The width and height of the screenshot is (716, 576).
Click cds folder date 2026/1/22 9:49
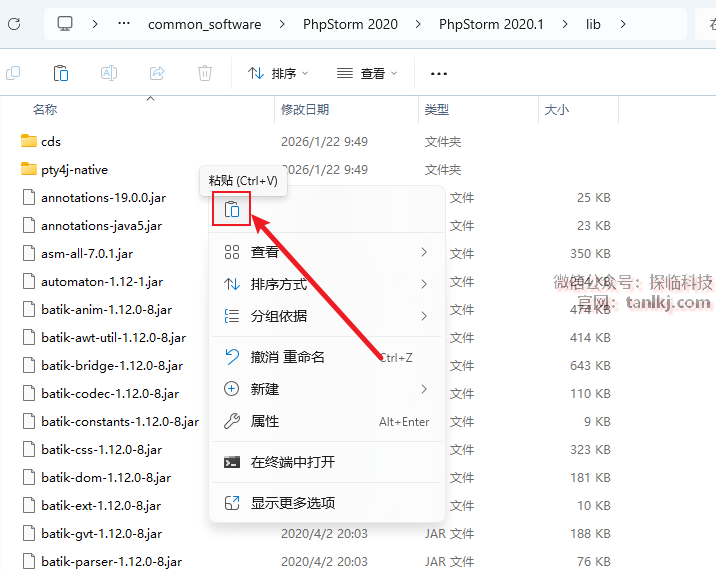coord(324,142)
